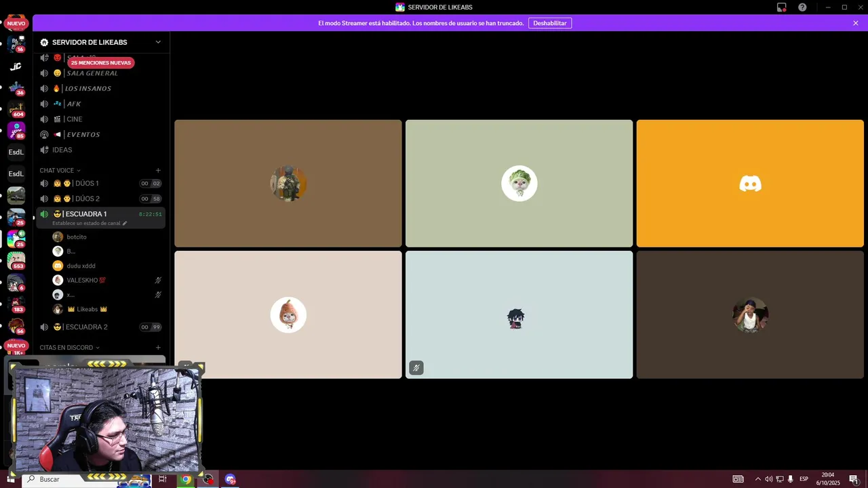Click the 25 MENCIONES NUEVAS pill
This screenshot has height=488, width=868.
100,62
